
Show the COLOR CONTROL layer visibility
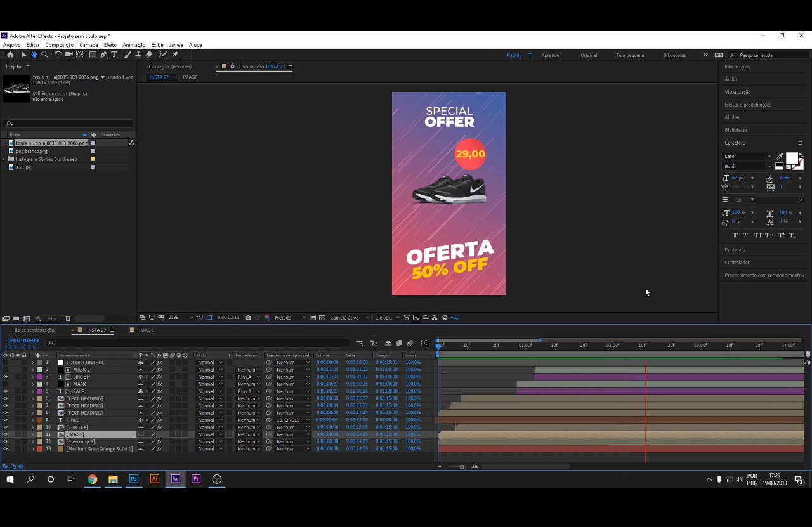(x=5, y=363)
